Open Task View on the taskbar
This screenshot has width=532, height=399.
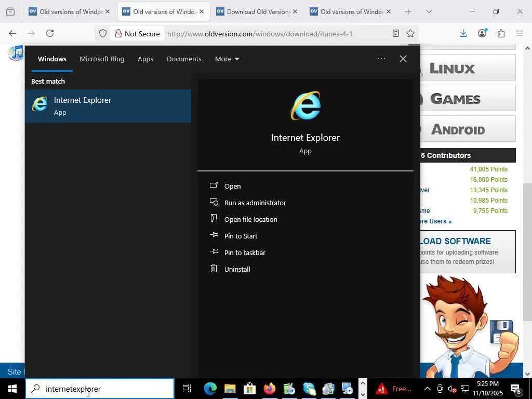(x=187, y=389)
